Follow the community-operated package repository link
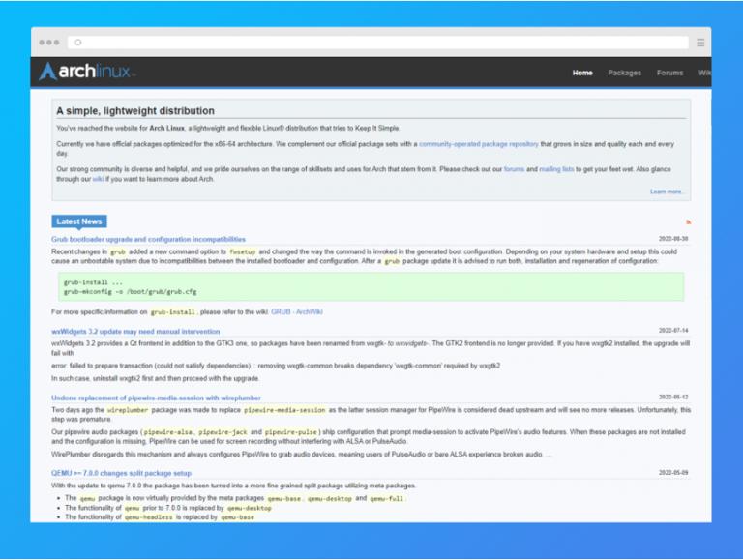743x560 pixels. tap(479, 144)
